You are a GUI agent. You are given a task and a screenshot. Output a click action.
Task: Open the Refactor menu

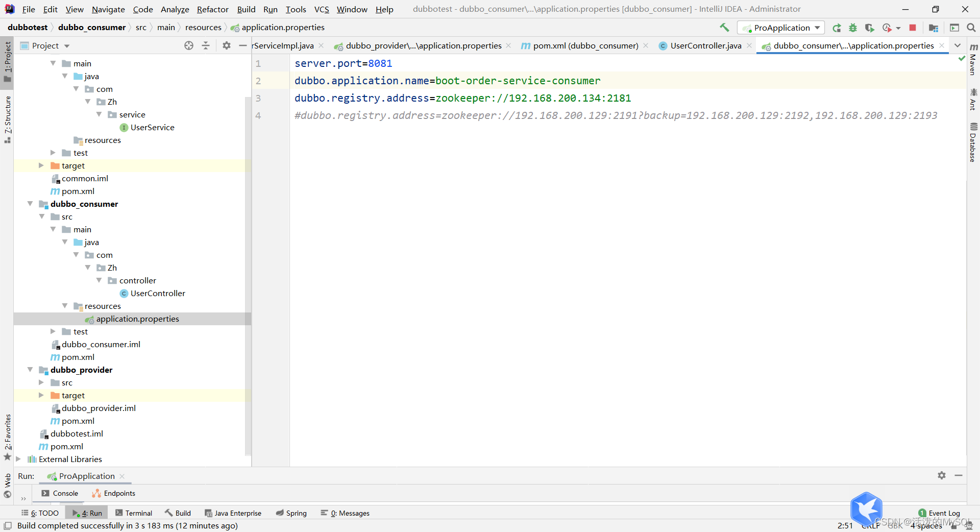pyautogui.click(x=212, y=9)
